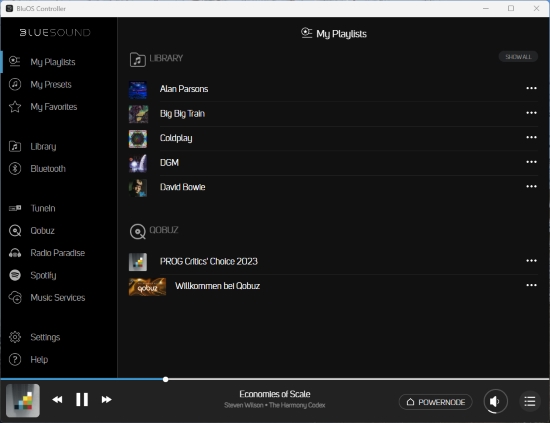Click Steven Wilson • The Harmony Codex text
This screenshot has width=550, height=423.
[275, 405]
